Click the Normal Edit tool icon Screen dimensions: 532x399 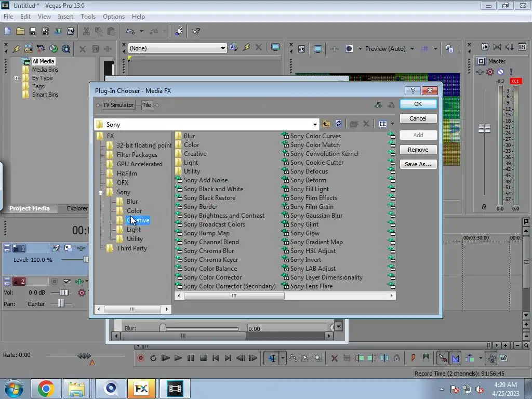[272, 358]
